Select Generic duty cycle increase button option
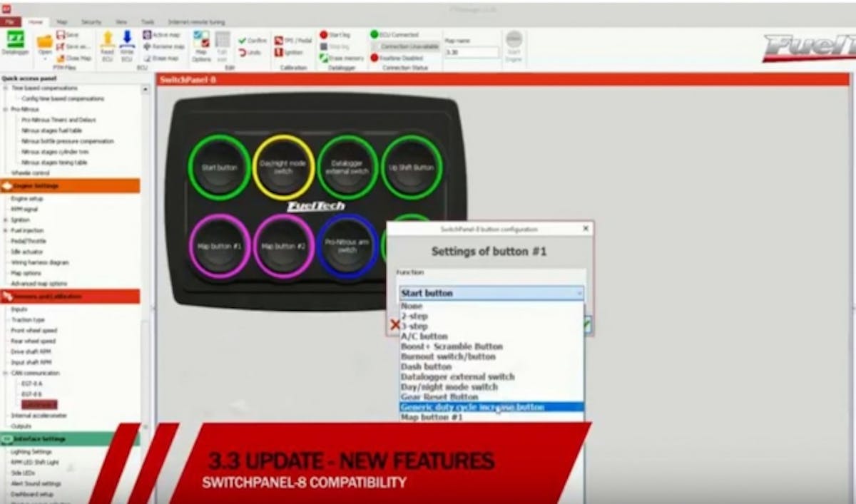Viewport: 856px width, 504px height. point(472,407)
